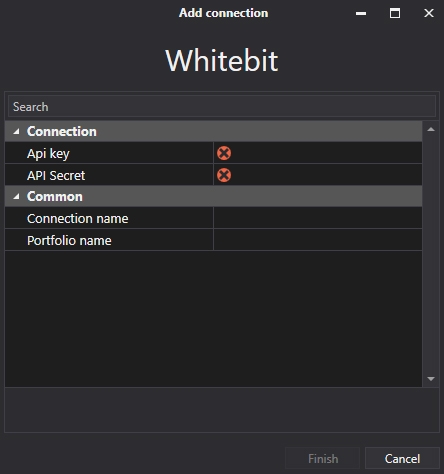Select the Api key property label
444x474 pixels.
click(48, 154)
